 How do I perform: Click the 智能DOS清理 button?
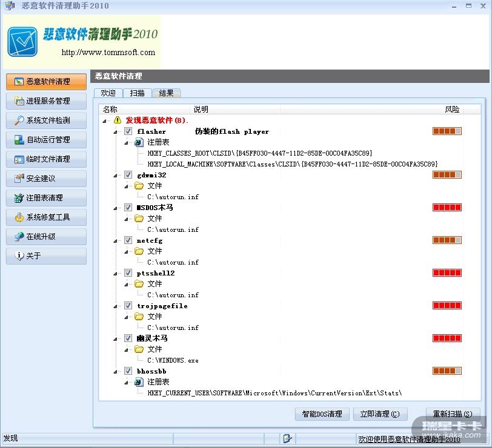point(322,414)
